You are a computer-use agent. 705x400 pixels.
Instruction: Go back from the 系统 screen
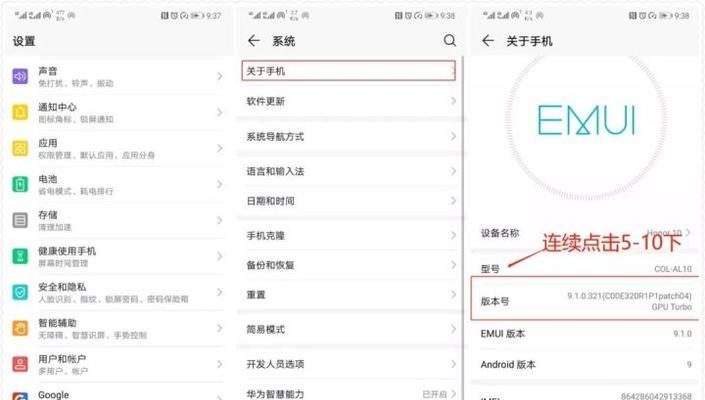point(254,41)
